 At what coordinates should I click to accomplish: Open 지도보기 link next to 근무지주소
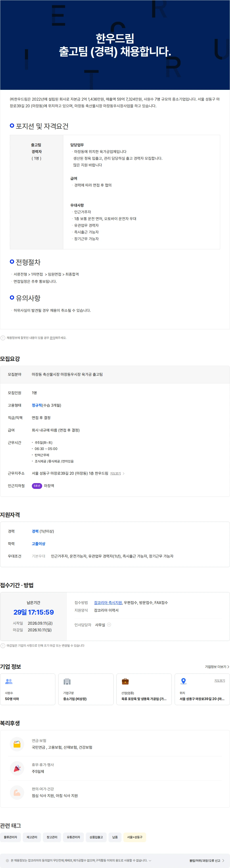(115, 474)
